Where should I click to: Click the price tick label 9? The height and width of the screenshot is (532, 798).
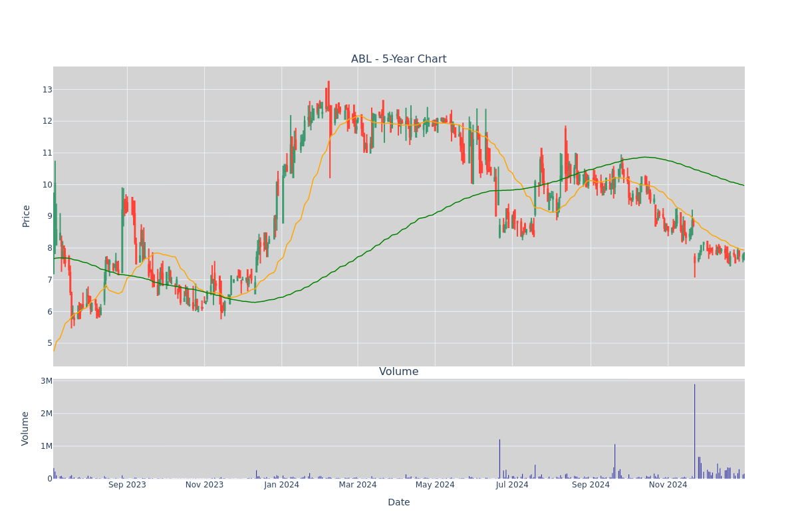49,216
